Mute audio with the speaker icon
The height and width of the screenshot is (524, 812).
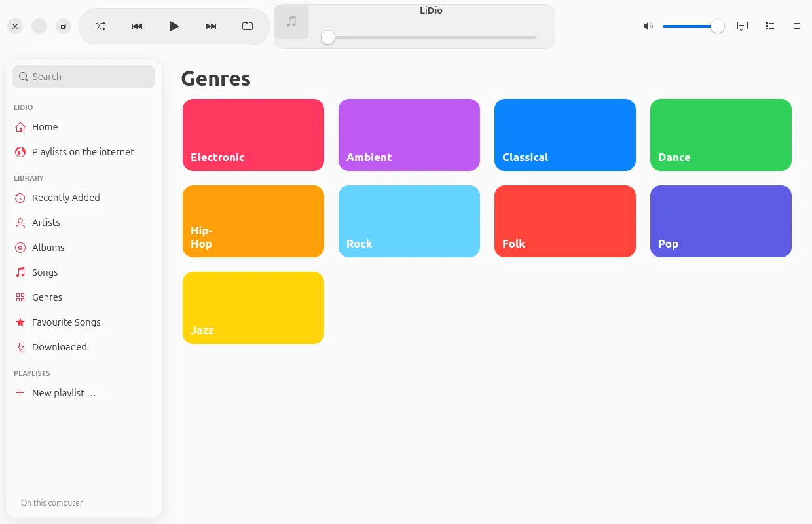tap(648, 26)
